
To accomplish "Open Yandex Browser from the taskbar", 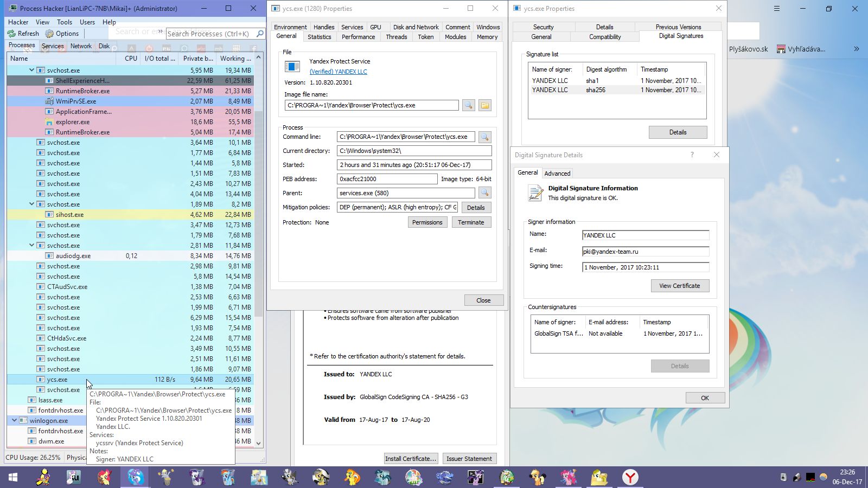I will pos(630,477).
